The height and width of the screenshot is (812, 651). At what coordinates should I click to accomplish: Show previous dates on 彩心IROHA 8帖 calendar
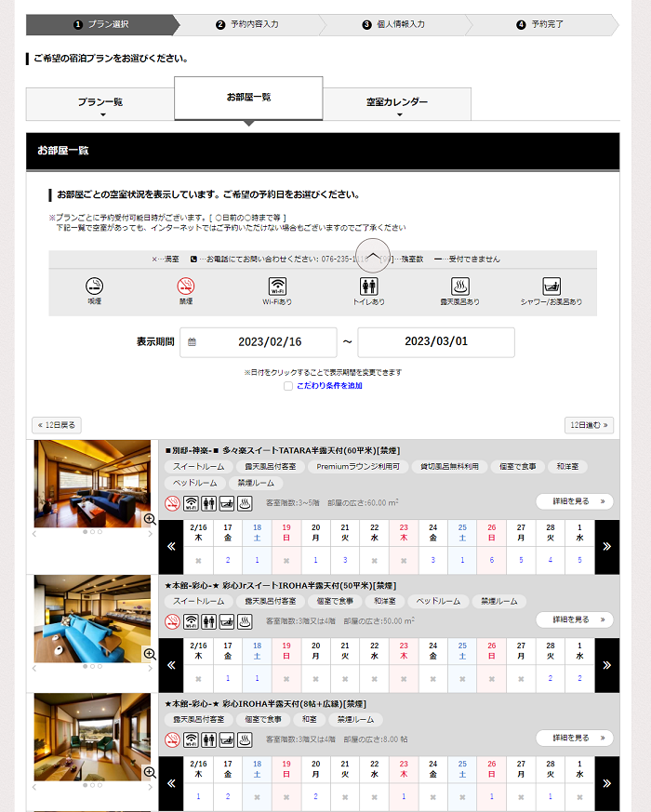click(x=171, y=783)
